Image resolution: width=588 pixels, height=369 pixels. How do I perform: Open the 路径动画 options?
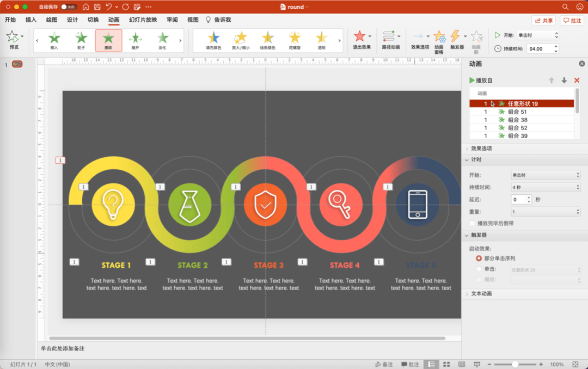(391, 40)
